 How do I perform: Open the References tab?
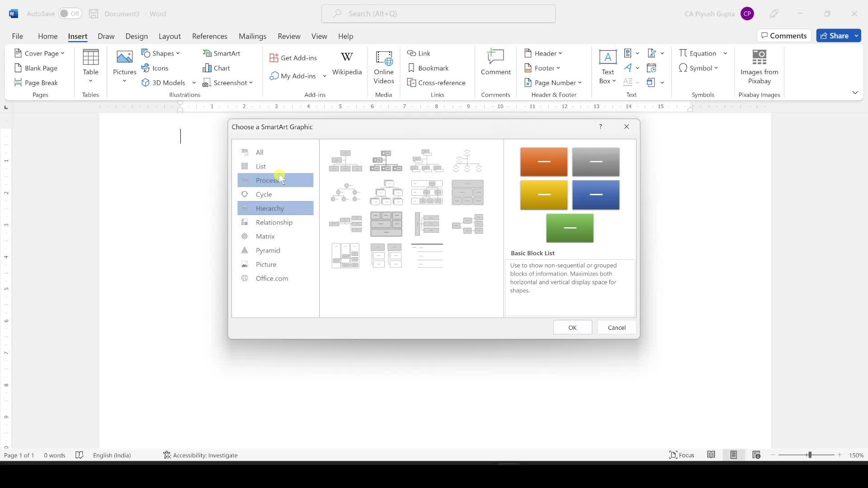(x=209, y=36)
